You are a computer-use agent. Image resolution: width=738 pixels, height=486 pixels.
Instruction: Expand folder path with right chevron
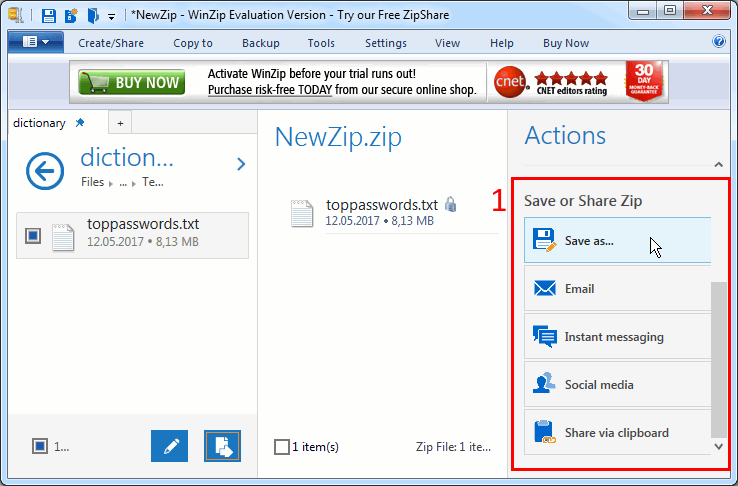click(x=241, y=164)
